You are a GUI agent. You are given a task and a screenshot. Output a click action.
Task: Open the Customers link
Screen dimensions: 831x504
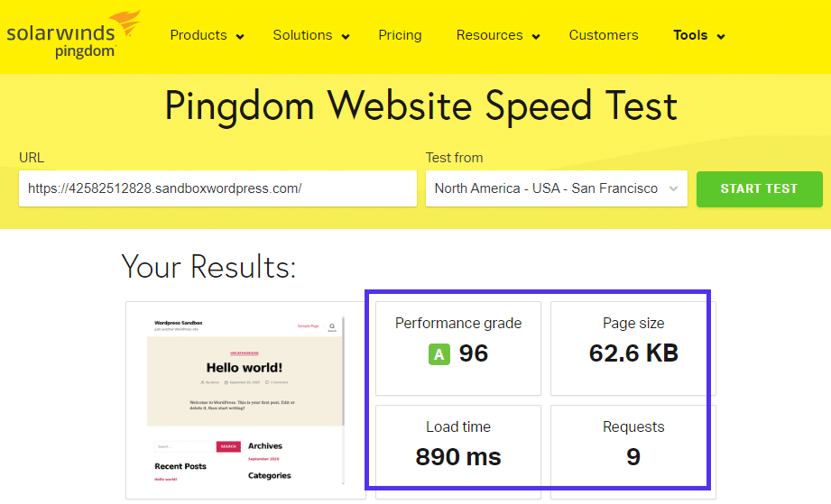click(x=604, y=35)
